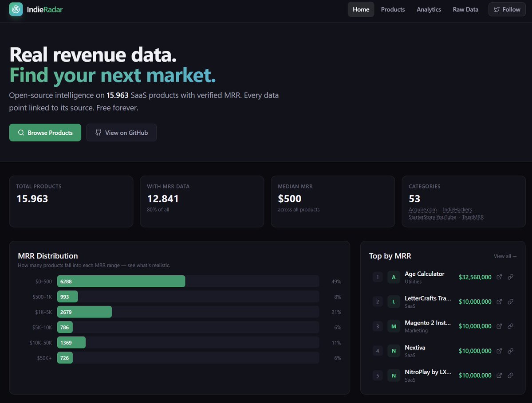Click the Browse Products button
532x403 pixels.
(x=45, y=133)
